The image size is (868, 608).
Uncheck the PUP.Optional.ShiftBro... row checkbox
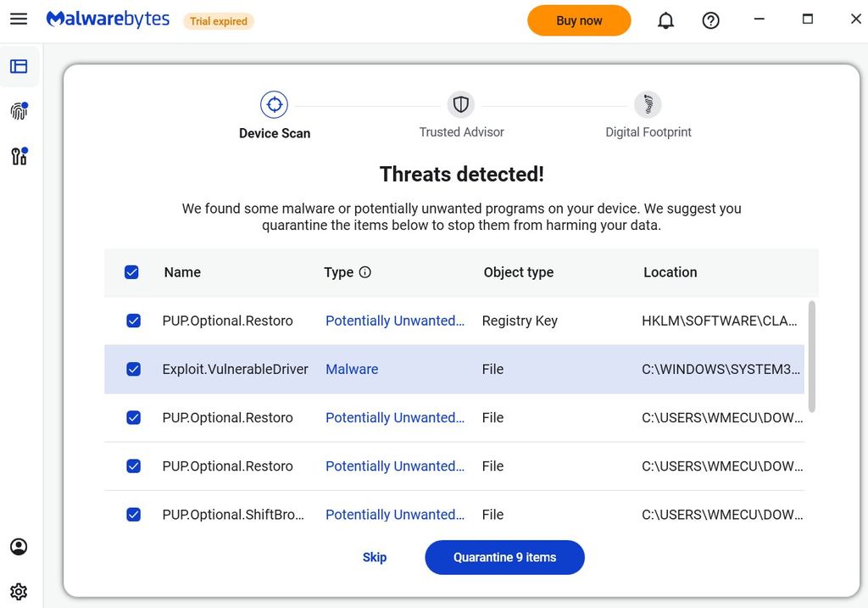point(133,515)
